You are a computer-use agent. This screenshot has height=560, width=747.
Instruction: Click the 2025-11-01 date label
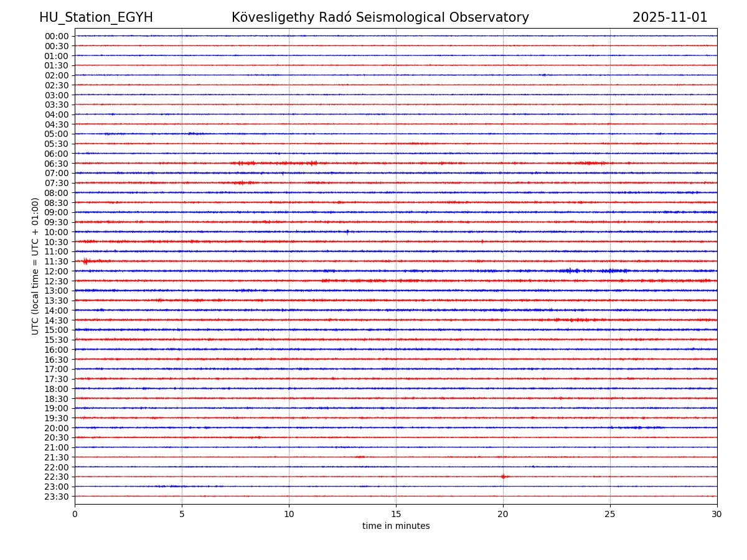pyautogui.click(x=670, y=17)
